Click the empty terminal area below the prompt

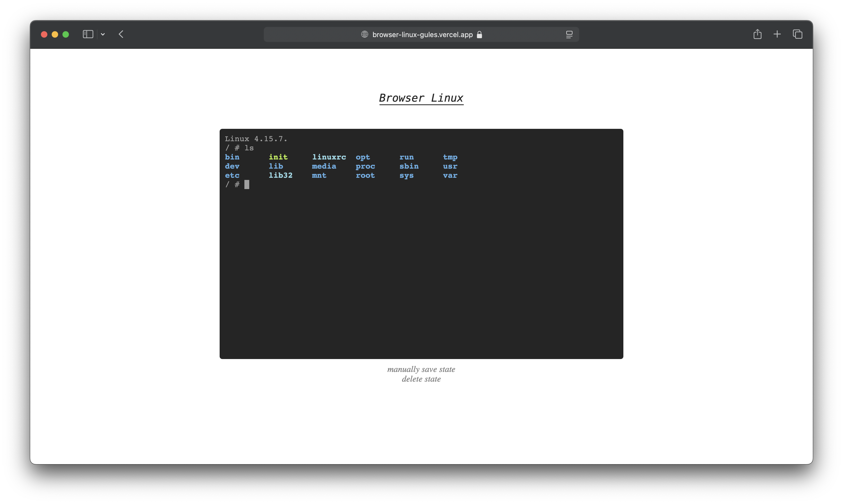(421, 272)
